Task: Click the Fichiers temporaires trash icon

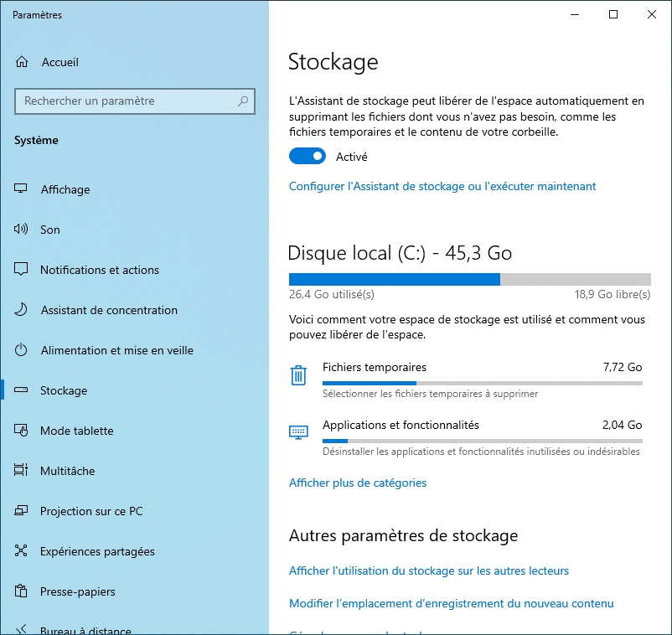Action: pos(298,374)
